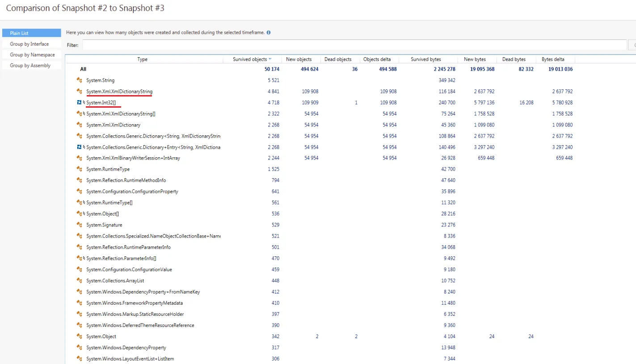
Task: Sort by the Objects delta column
Action: [377, 59]
